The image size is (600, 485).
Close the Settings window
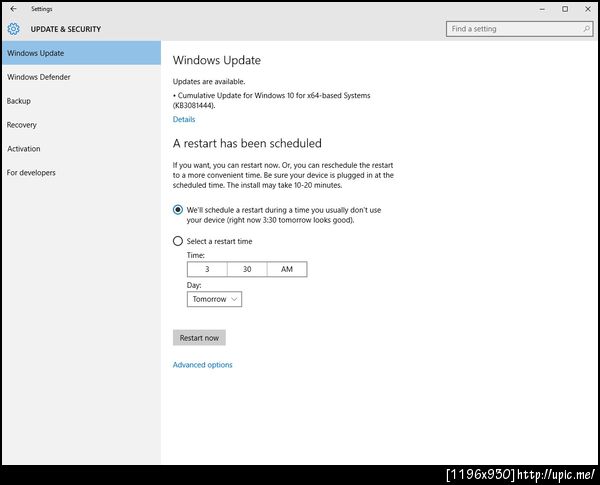(588, 9)
